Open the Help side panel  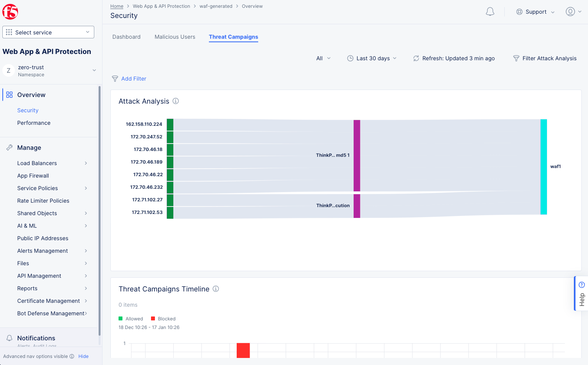point(581,293)
